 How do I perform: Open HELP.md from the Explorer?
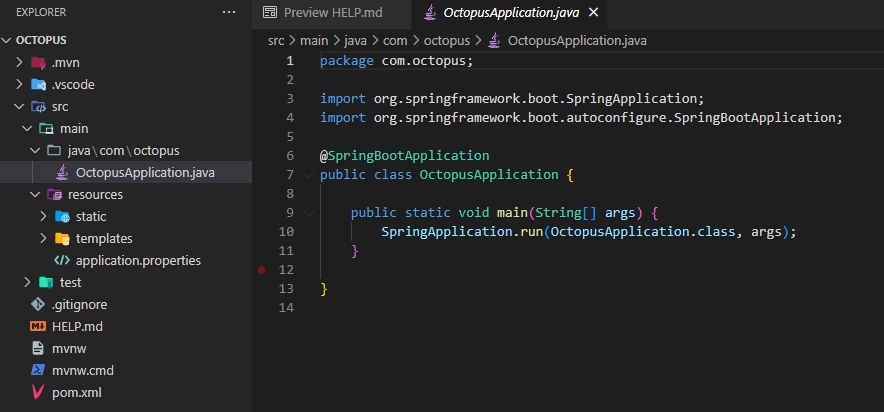coord(77,326)
